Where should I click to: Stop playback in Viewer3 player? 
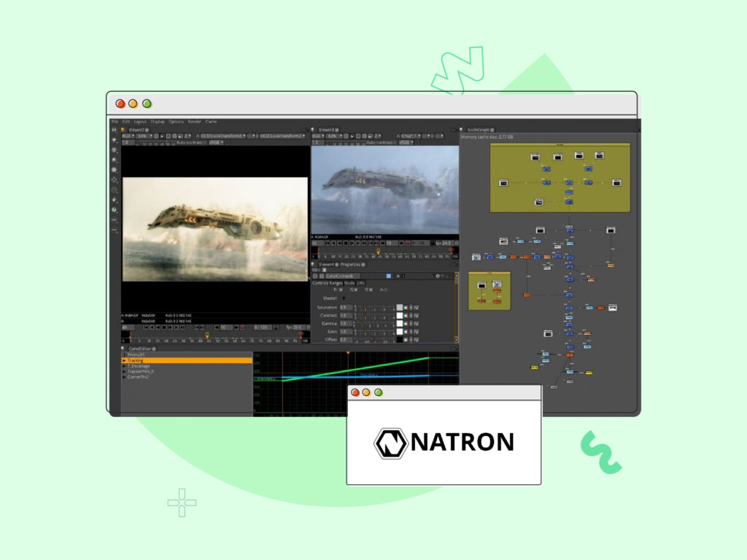point(346,244)
